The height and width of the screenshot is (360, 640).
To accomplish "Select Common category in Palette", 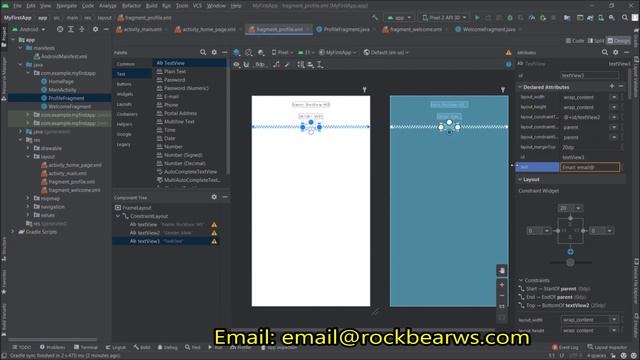I will tap(126, 64).
